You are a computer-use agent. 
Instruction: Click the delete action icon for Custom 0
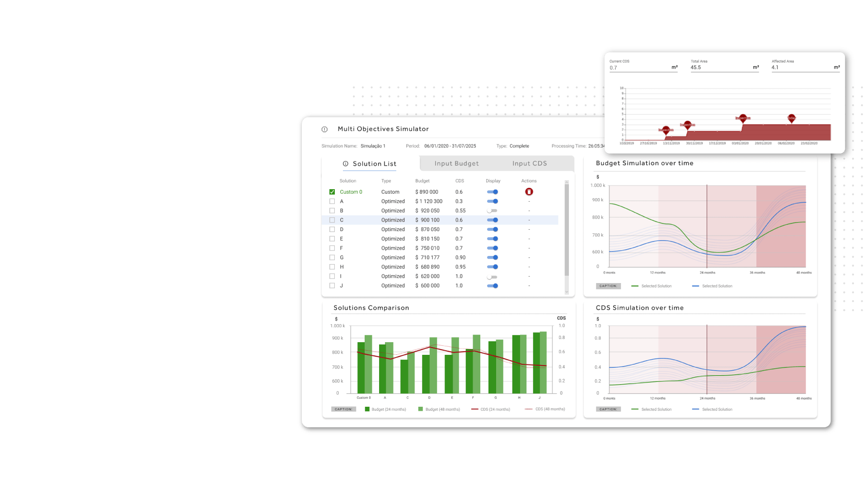click(x=529, y=191)
